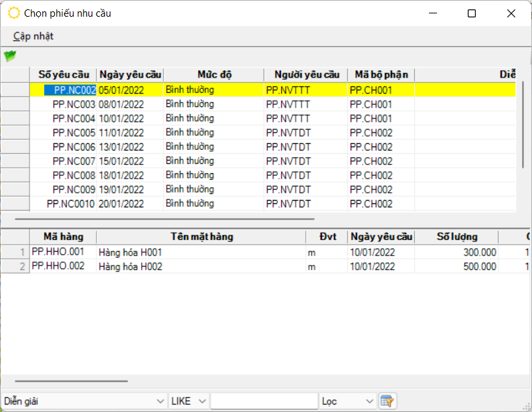Click the sun icon in title bar
This screenshot has width=532, height=412.
coord(13,13)
